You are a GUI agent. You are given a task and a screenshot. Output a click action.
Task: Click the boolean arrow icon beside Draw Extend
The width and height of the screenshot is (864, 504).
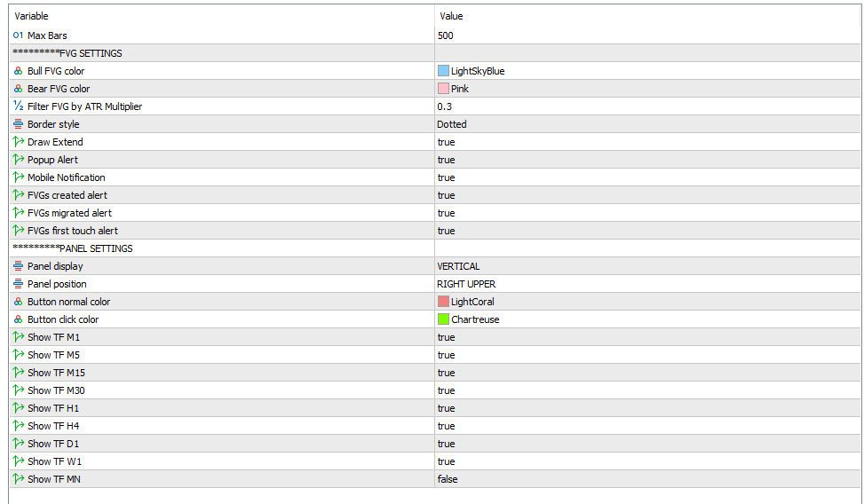point(18,142)
